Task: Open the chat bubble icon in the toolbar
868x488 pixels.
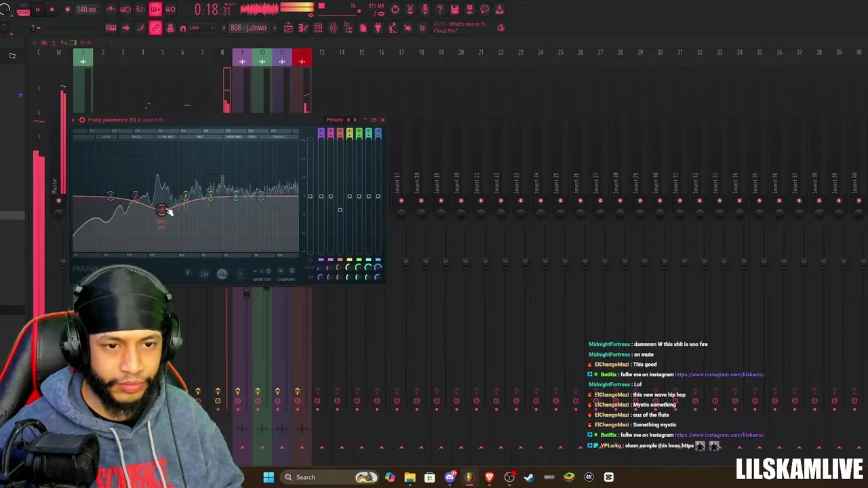Action: 484,9
